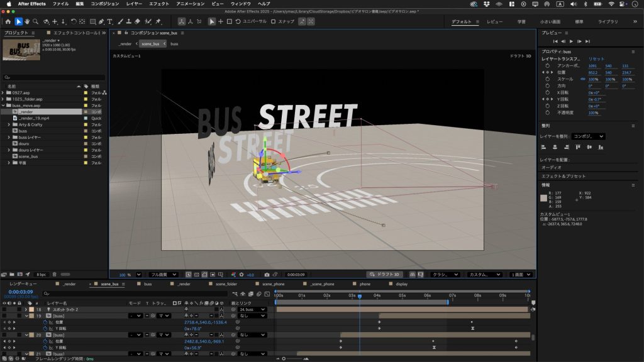Click リセット in the layer transform properties
644x362 pixels.
tap(596, 58)
